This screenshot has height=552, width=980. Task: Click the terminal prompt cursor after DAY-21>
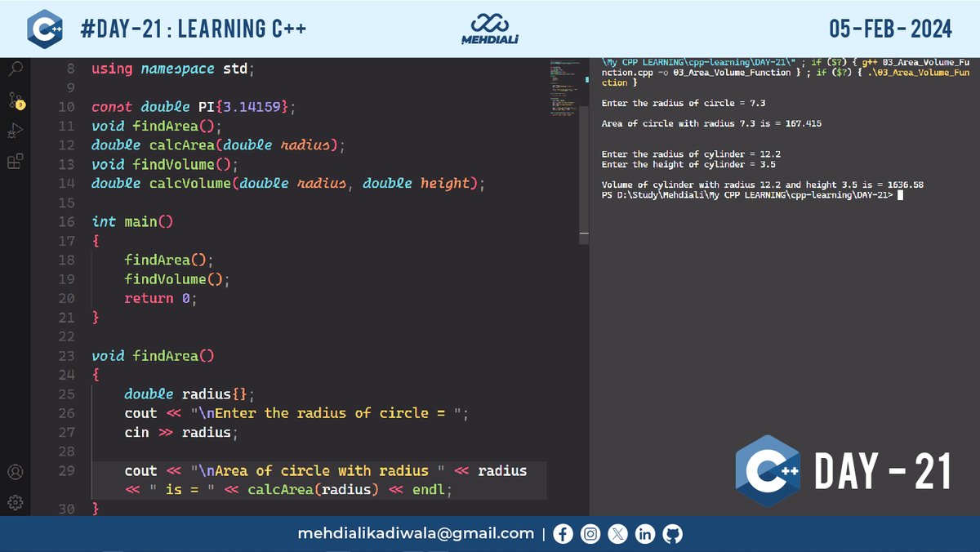tap(899, 195)
